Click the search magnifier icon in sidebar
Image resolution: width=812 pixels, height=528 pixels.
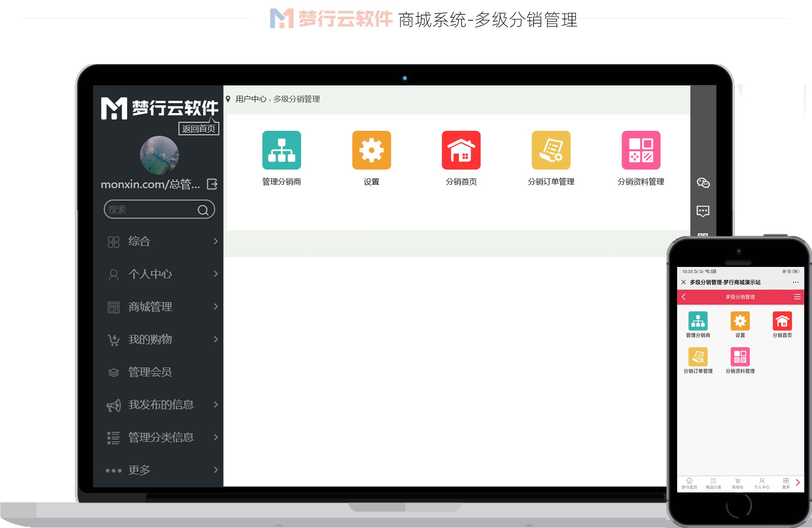[x=203, y=210]
